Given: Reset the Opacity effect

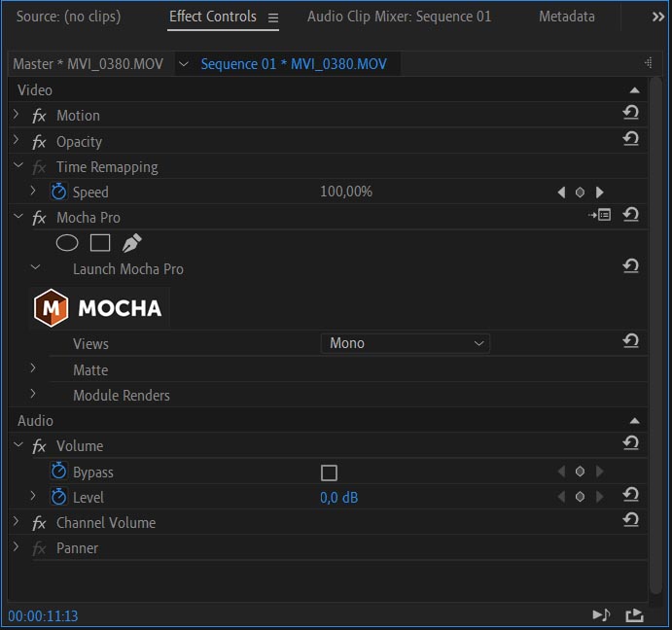Looking at the screenshot, I should (631, 139).
